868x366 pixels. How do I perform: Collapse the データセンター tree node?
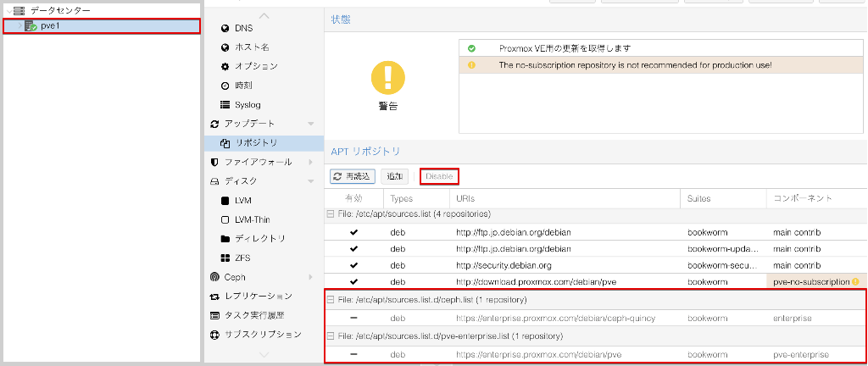tap(8, 10)
